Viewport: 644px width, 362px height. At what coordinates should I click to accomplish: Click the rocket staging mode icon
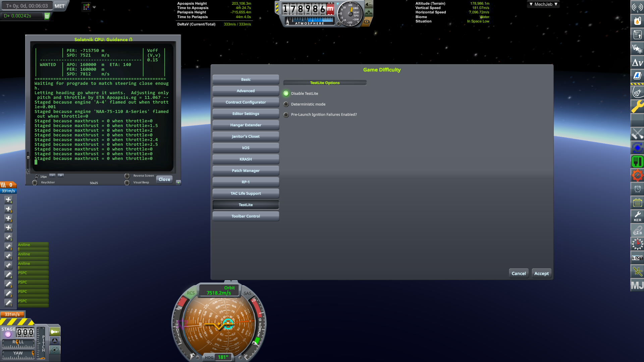[55, 332]
